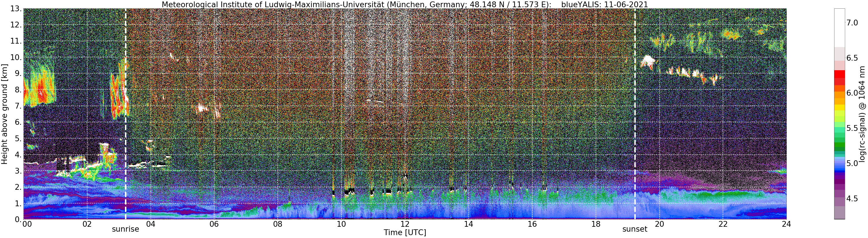Viewport: 868px width, 238px height.
Task: Click the '4.' height tick label
Action: pos(18,155)
